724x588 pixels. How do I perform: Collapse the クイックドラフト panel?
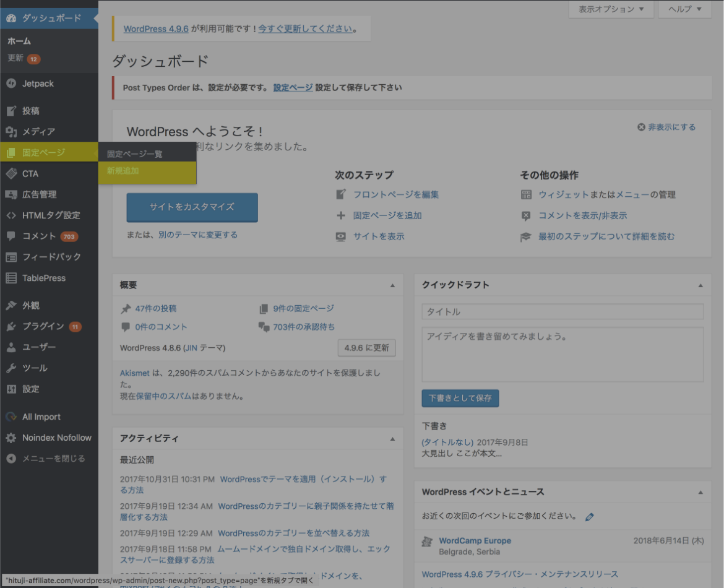(700, 285)
